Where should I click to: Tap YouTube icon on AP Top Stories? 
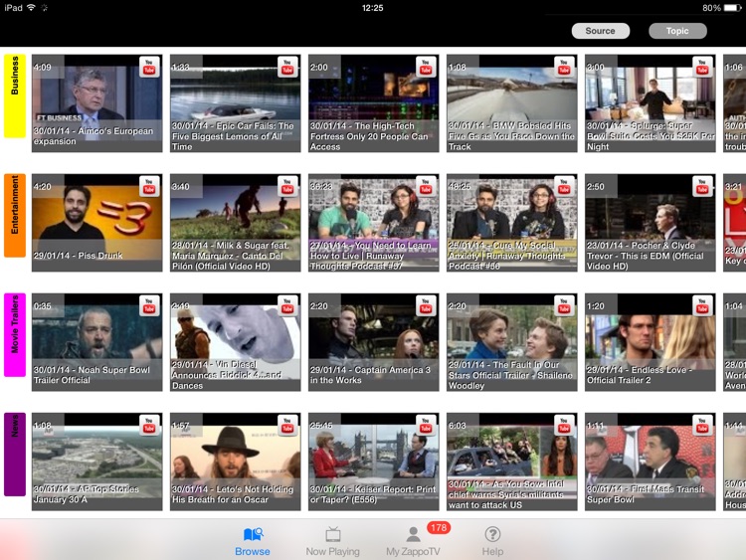point(149,426)
